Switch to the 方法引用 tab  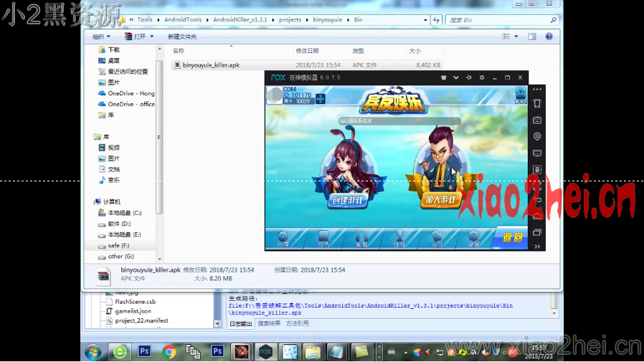[297, 323]
